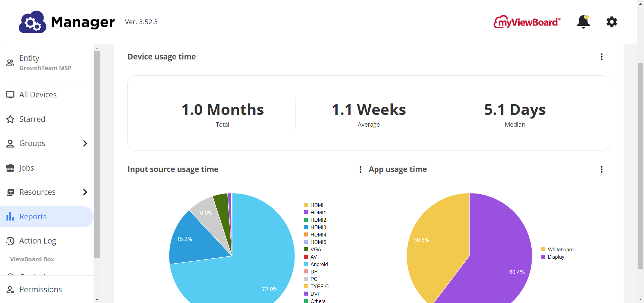
Task: Open Input source usage time options menu
Action: pyautogui.click(x=361, y=169)
